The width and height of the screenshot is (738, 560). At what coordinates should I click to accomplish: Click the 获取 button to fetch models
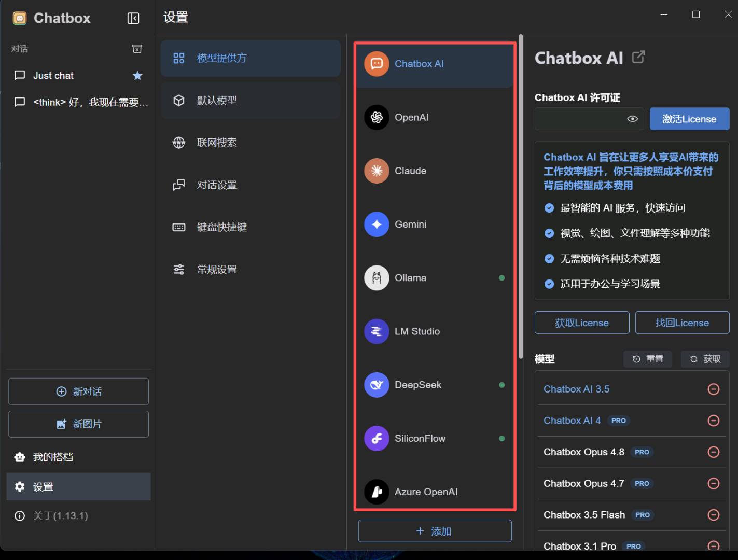click(x=705, y=359)
